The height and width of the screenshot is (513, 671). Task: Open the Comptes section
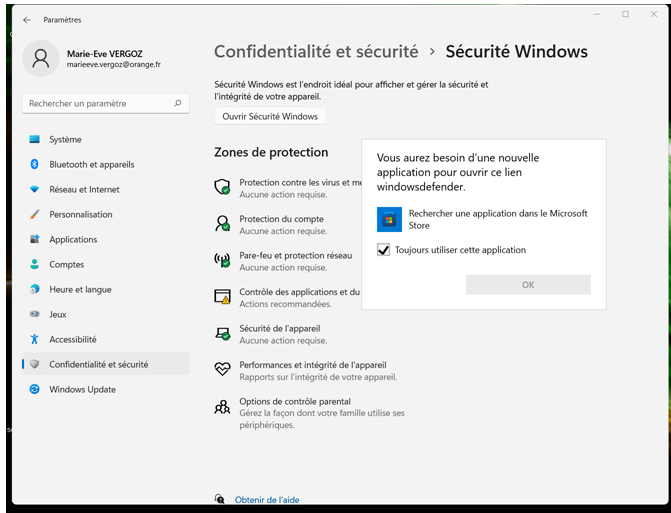[x=105, y=264]
